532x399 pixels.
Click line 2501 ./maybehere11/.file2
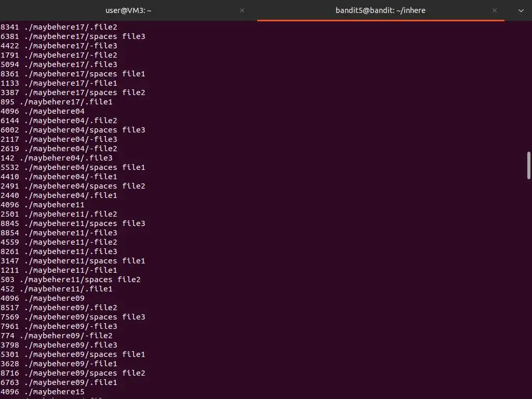[x=59, y=214]
